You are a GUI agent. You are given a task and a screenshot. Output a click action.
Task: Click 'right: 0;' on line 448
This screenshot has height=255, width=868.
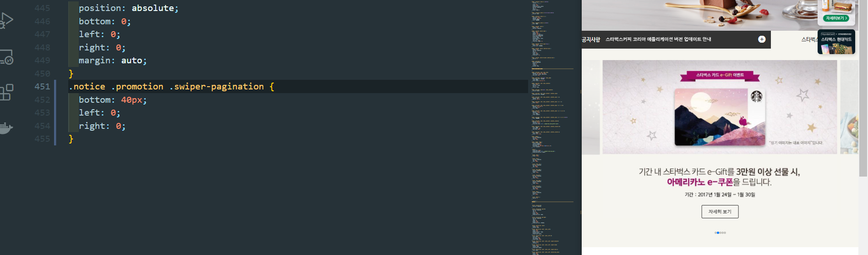[102, 47]
